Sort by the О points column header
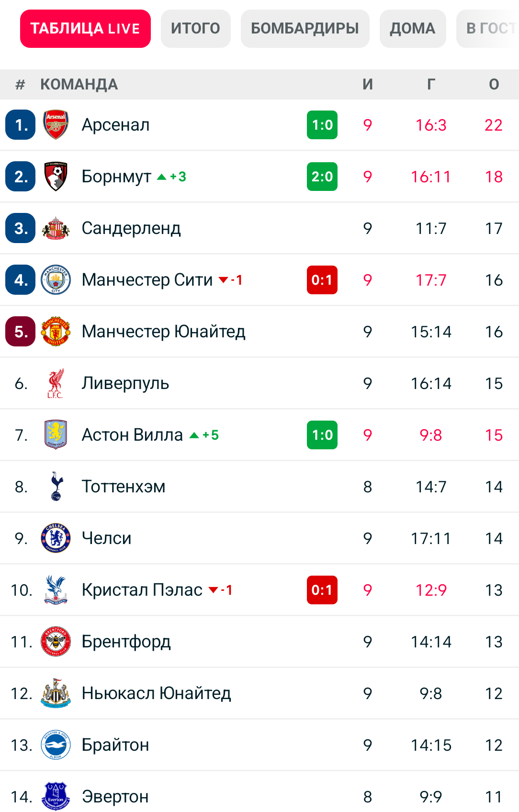This screenshot has width=519, height=812. tap(494, 84)
